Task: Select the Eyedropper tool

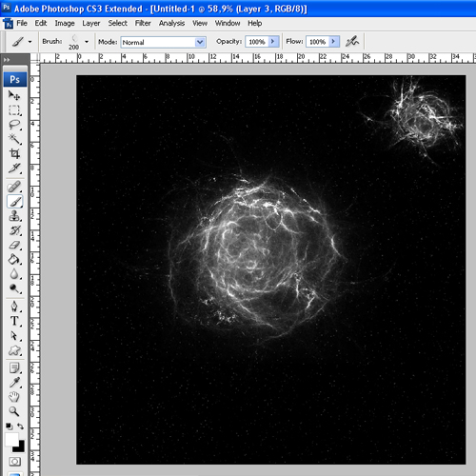Action: click(x=14, y=383)
